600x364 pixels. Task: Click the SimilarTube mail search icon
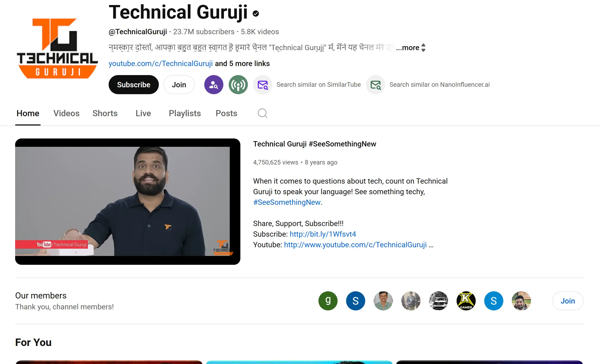tap(263, 85)
